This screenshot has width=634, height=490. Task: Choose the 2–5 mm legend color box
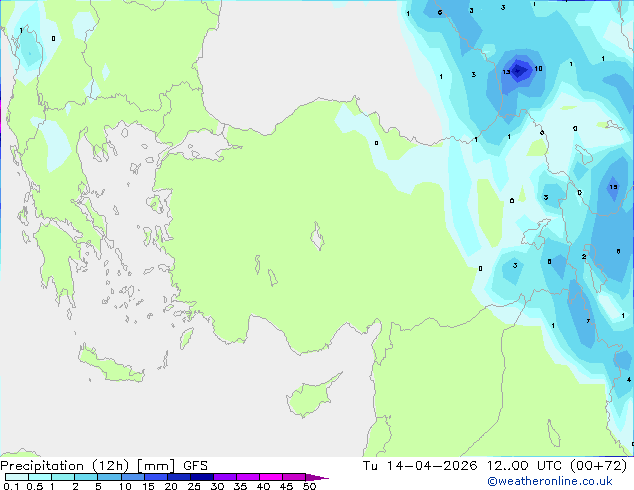[86, 477]
